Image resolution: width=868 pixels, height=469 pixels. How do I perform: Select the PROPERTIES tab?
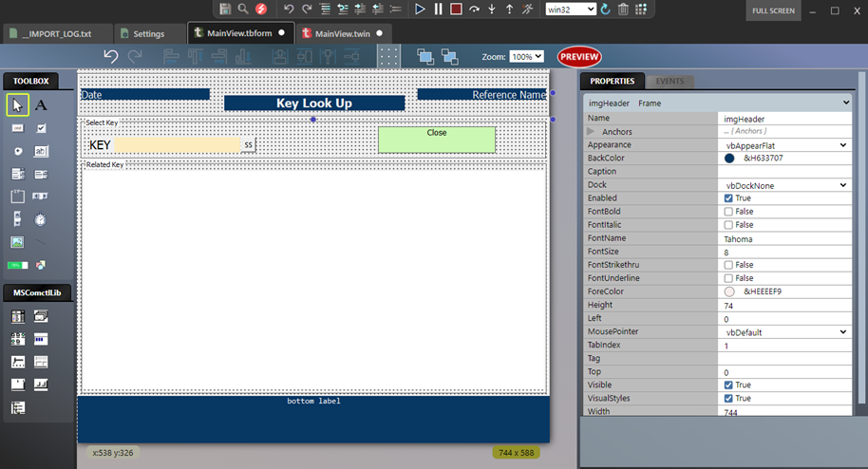click(613, 81)
